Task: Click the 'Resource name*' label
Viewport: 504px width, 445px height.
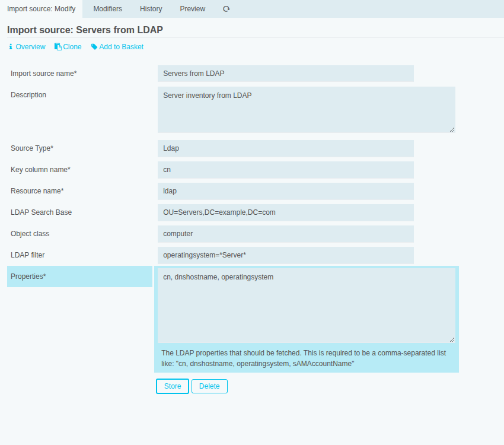Action: (x=37, y=191)
